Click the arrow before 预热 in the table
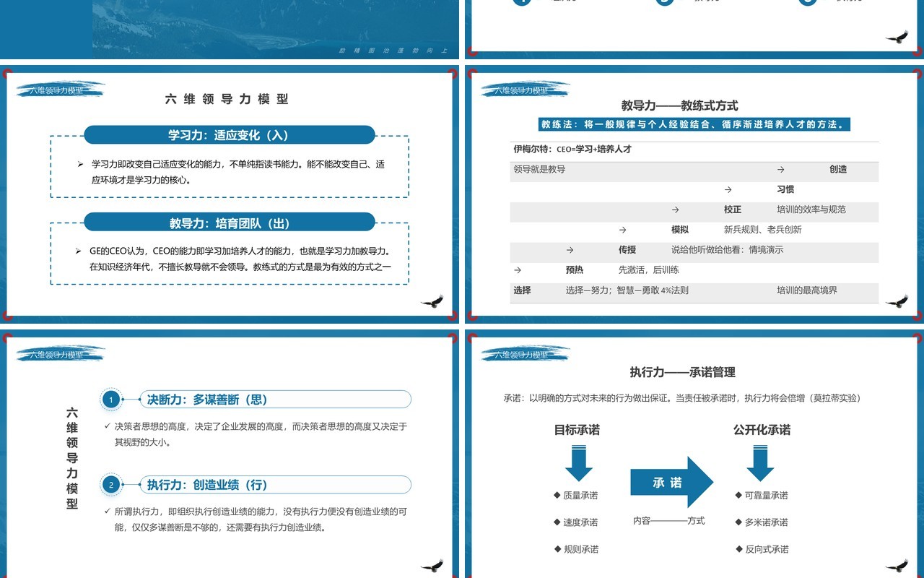The width and height of the screenshot is (924, 578). (518, 270)
